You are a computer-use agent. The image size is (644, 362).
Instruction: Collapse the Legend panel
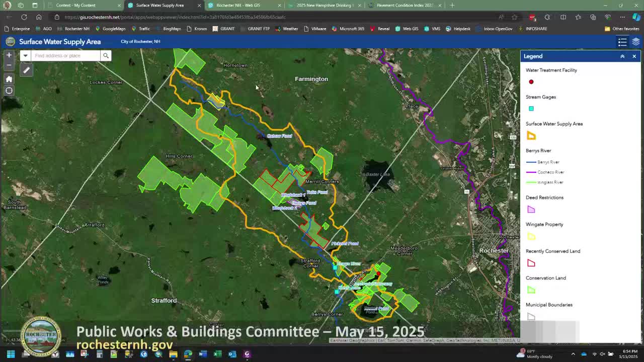[622, 56]
